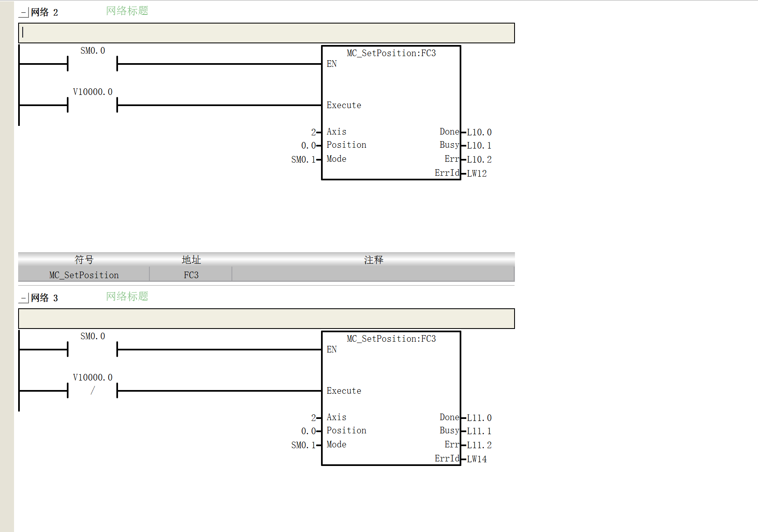The height and width of the screenshot is (532, 758).
Task: Click the Execute pin in network 2
Action: coord(344,105)
